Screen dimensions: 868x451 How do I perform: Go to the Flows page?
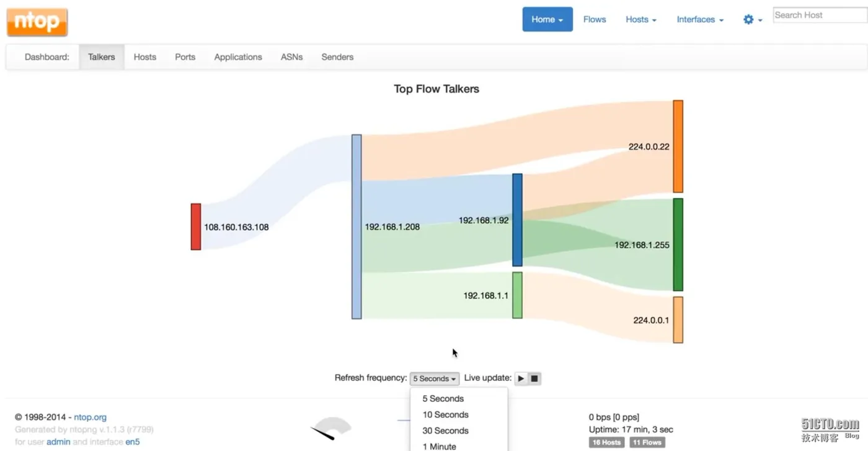pos(595,20)
